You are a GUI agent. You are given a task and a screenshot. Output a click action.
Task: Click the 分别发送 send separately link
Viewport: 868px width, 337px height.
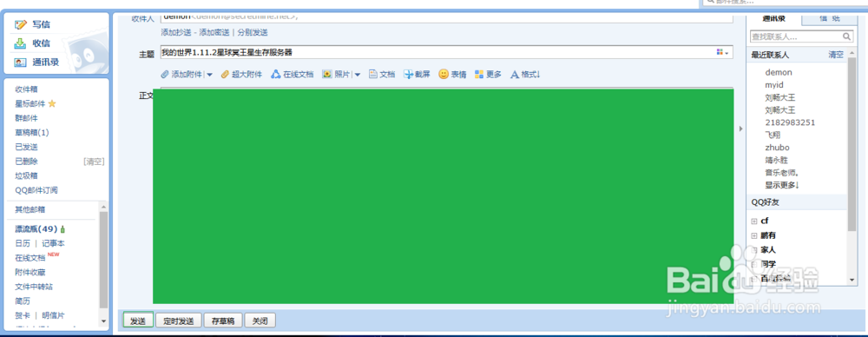pos(253,33)
